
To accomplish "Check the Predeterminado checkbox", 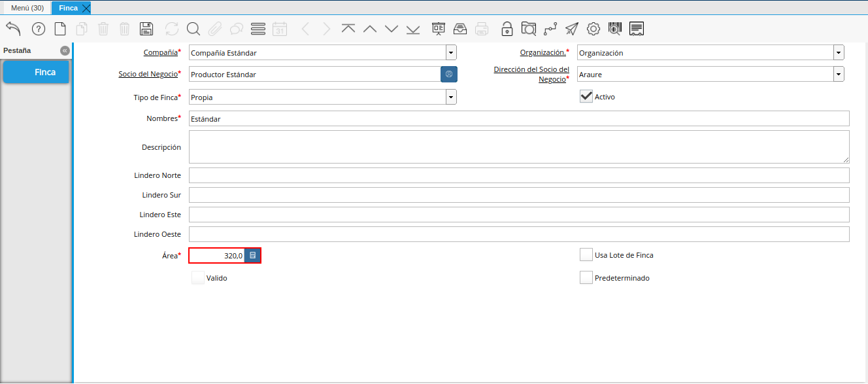I will click(586, 278).
